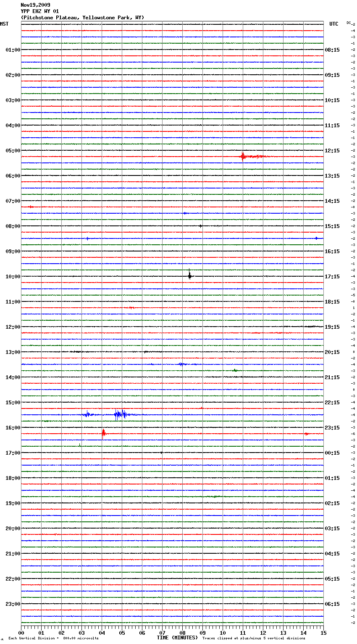This screenshot has width=357, height=644.
Task: Click the red seismic event after 05:00 MST
Action: [x=255, y=157]
